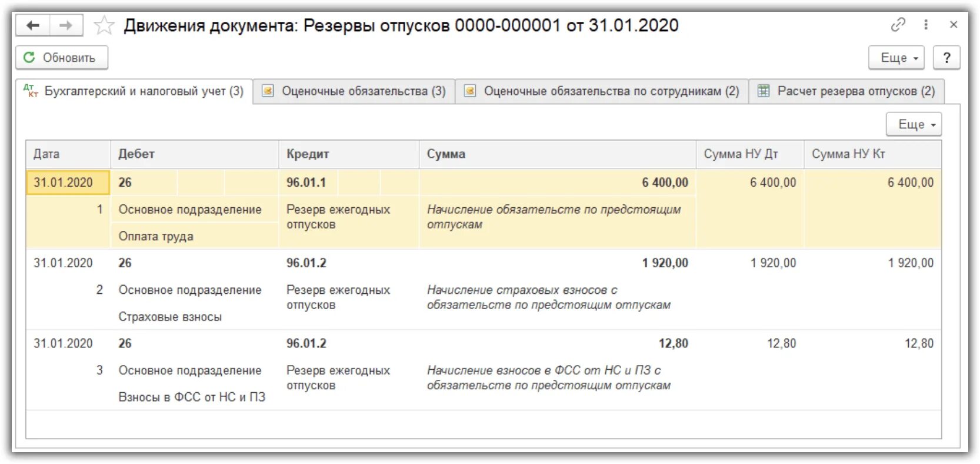
Task: Click the Дебет column header
Action: [x=195, y=154]
